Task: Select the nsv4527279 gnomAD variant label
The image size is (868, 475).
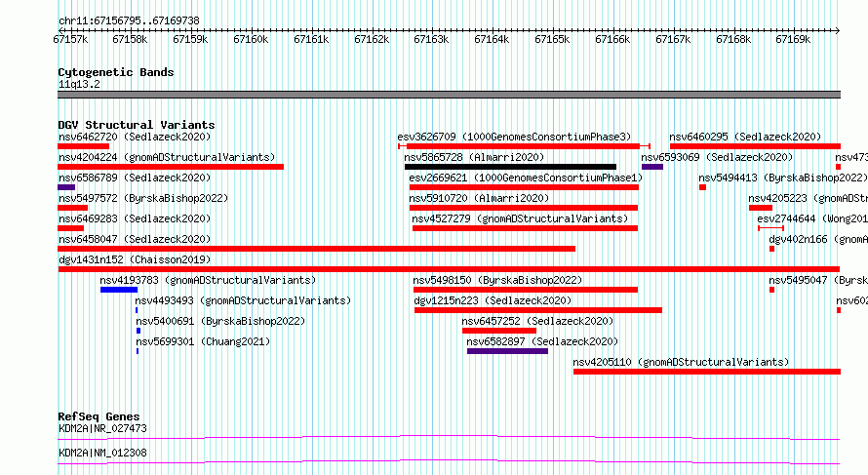Action: pos(520,218)
